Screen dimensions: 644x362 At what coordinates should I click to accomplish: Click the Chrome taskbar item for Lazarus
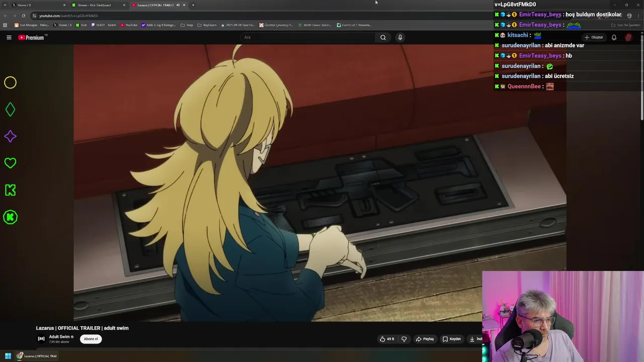pos(37,356)
